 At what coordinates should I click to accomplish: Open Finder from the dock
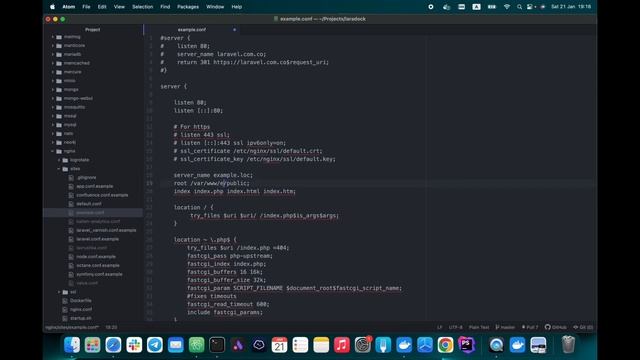coord(72,345)
